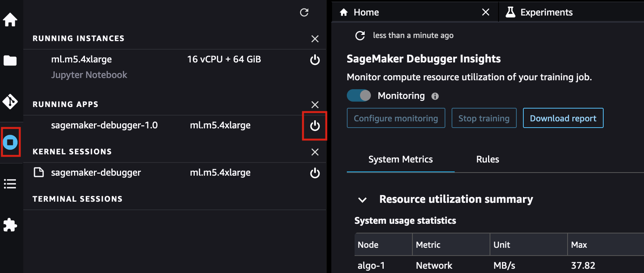
Task: Refresh the running instances list
Action: tap(304, 12)
